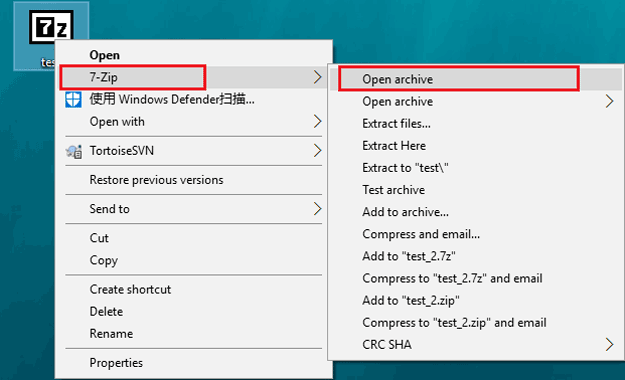Select Extract to "test\"
This screenshot has height=380, width=625.
click(x=405, y=168)
